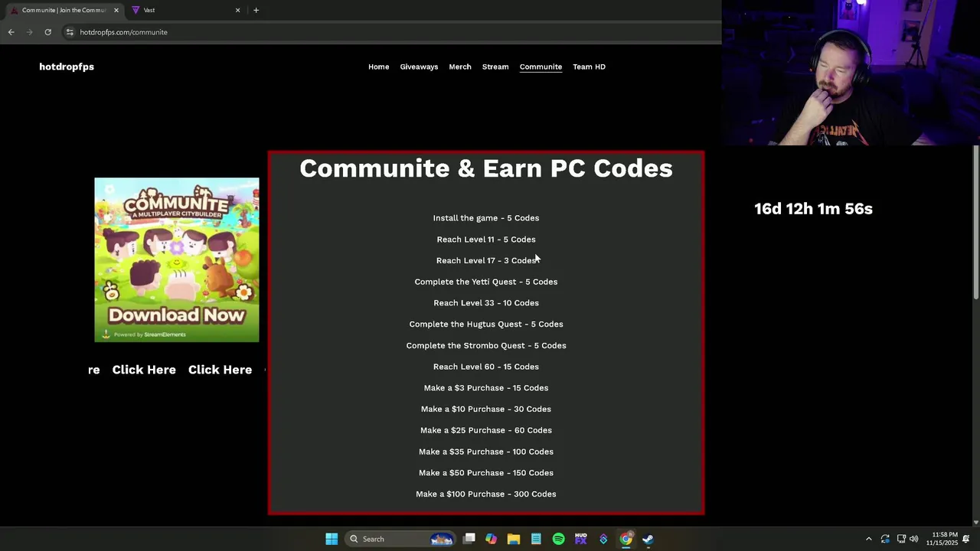Screen dimensions: 980x551
Task: Click the taskbar Search box
Action: (401, 539)
